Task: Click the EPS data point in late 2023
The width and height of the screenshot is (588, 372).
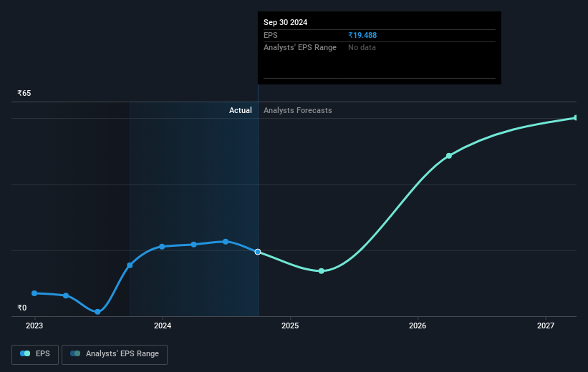Action: coord(130,265)
